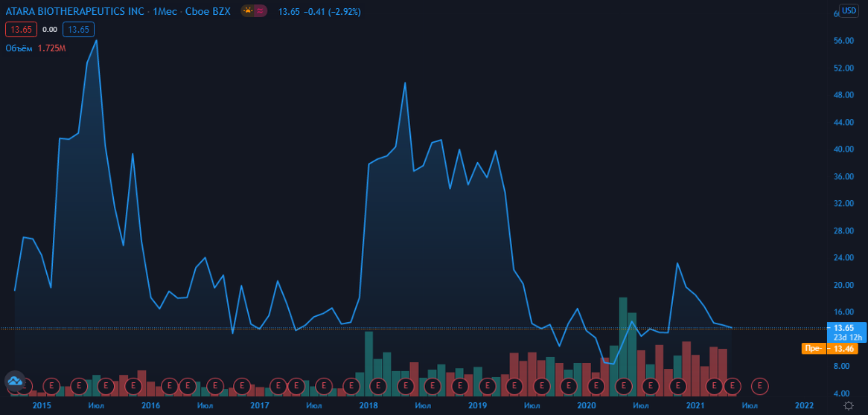Click the 48.00 price axis label

[x=845, y=95]
